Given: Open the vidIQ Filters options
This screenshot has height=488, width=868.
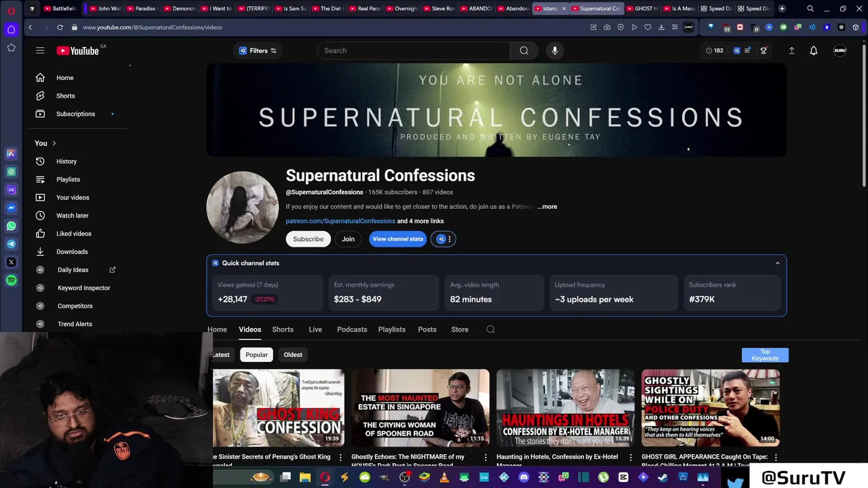Looking at the screenshot, I should pos(258,50).
